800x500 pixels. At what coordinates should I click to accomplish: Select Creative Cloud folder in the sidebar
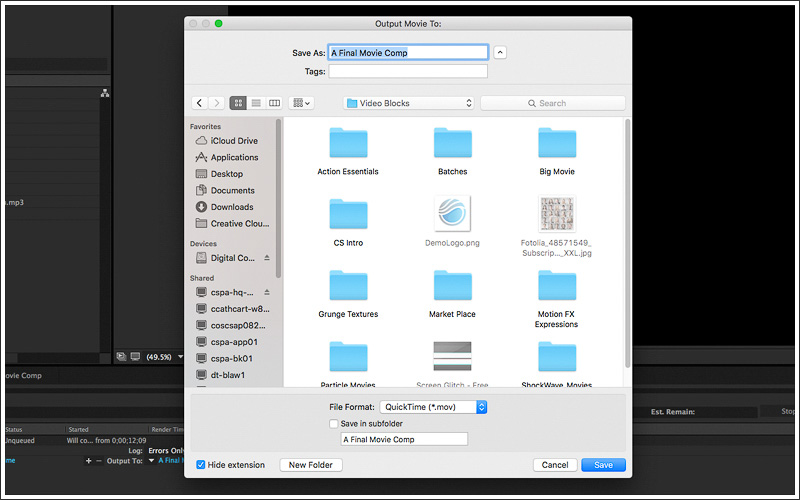[234, 223]
